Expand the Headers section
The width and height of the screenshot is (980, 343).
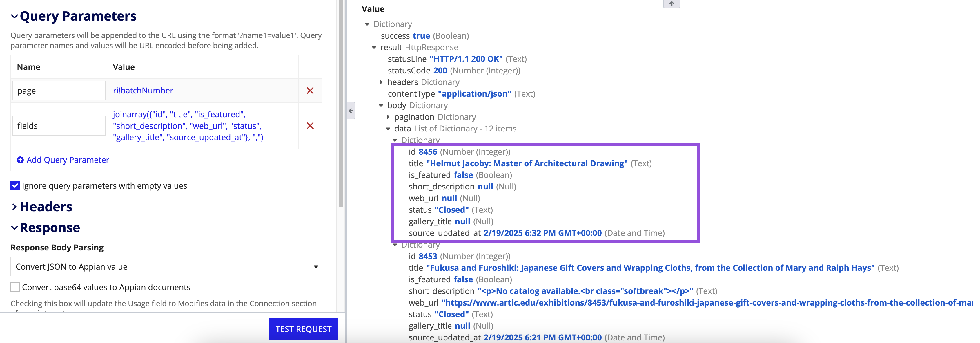click(14, 207)
